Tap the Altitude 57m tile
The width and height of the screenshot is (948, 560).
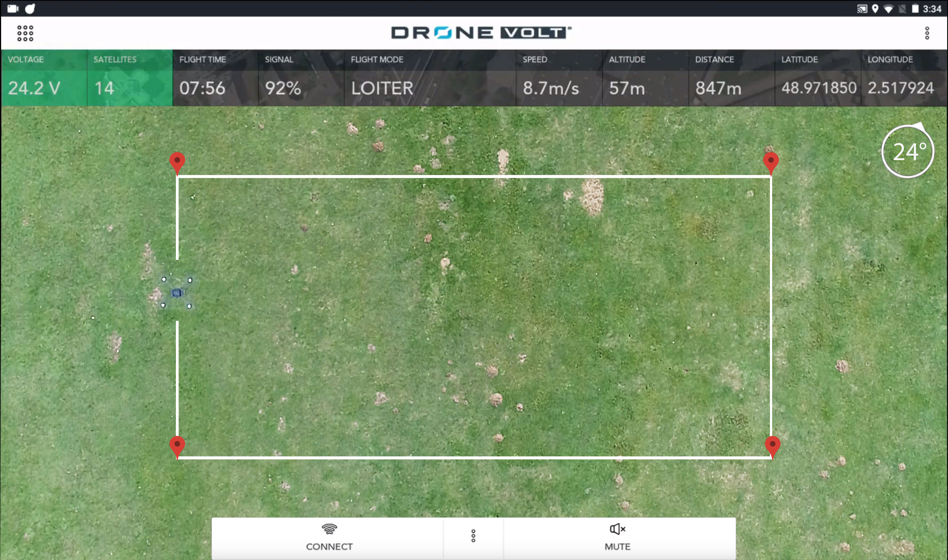[645, 78]
